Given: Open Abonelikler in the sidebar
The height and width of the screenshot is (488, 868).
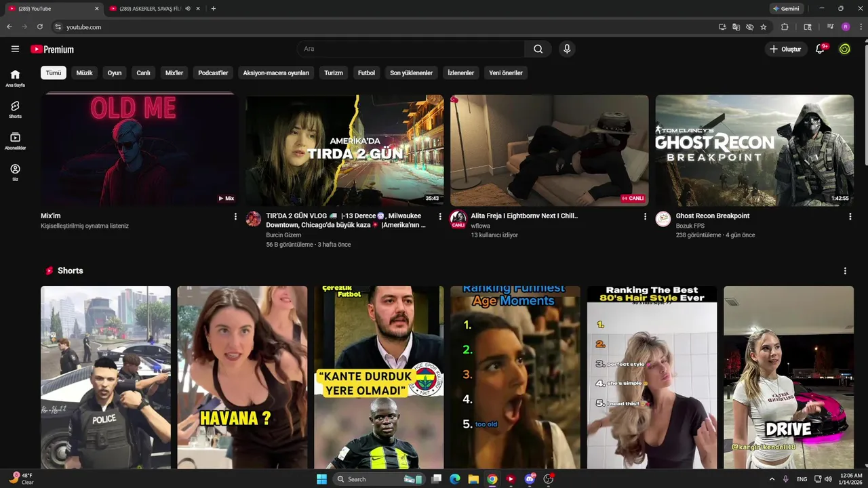Looking at the screenshot, I should pos(15,141).
